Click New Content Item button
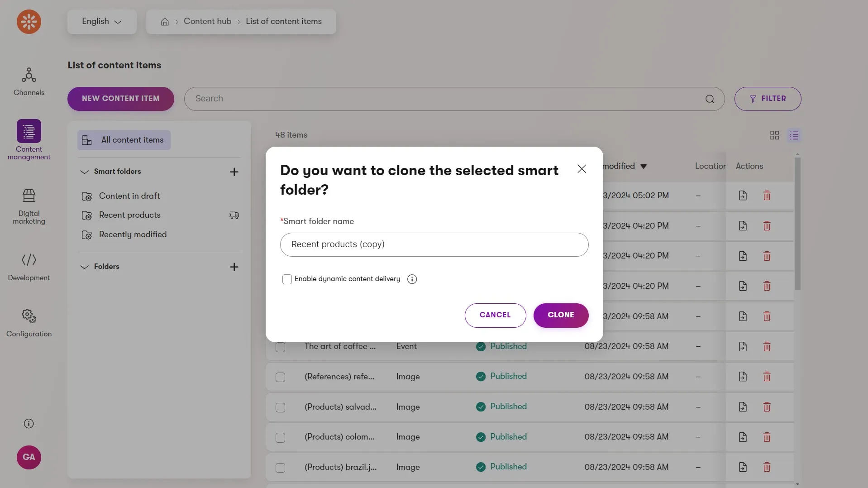The height and width of the screenshot is (488, 868). click(121, 99)
